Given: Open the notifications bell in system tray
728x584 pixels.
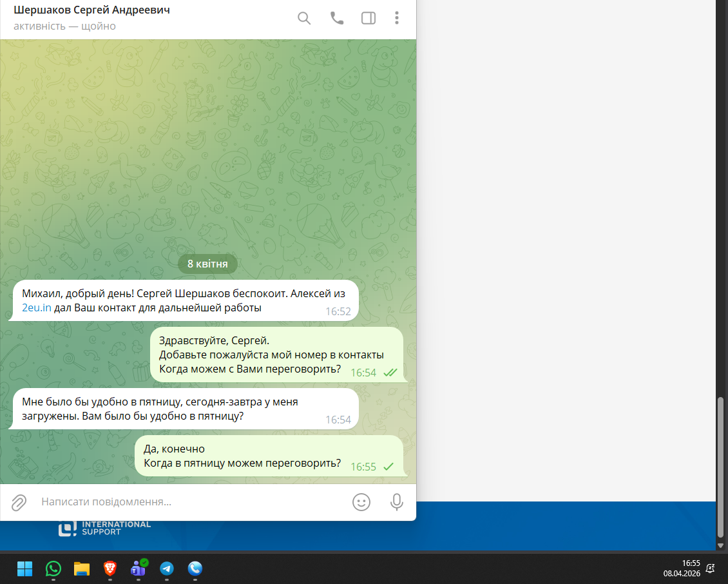Looking at the screenshot, I should [x=711, y=568].
